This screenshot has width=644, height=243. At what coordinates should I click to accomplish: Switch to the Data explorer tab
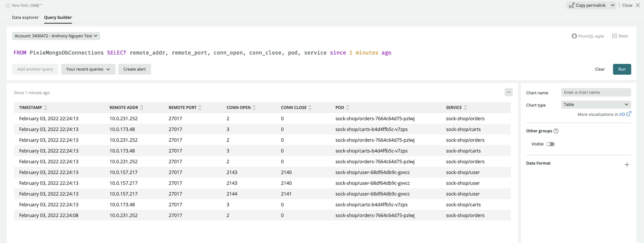tap(25, 17)
